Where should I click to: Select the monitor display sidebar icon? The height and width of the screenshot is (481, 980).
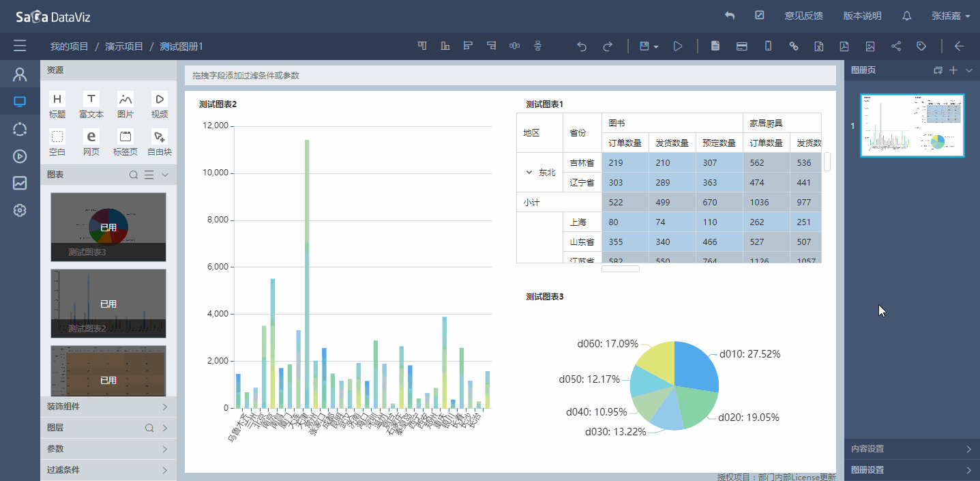20,102
